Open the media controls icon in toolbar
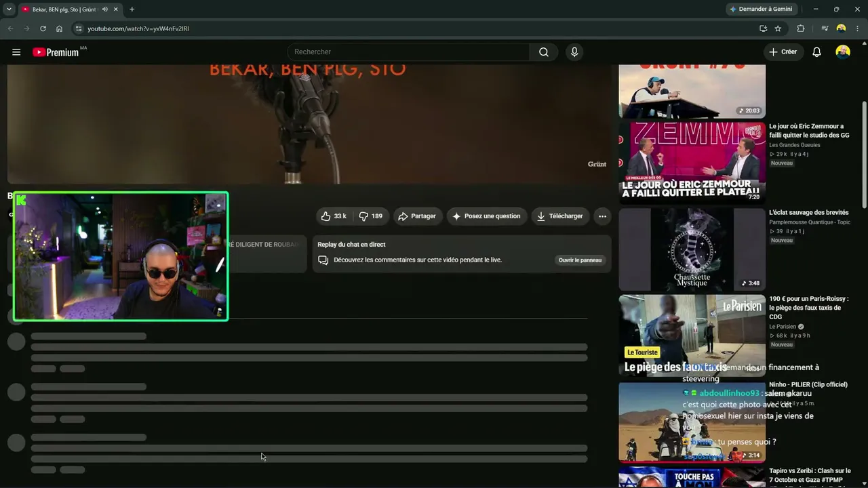The image size is (868, 488). coord(825,28)
